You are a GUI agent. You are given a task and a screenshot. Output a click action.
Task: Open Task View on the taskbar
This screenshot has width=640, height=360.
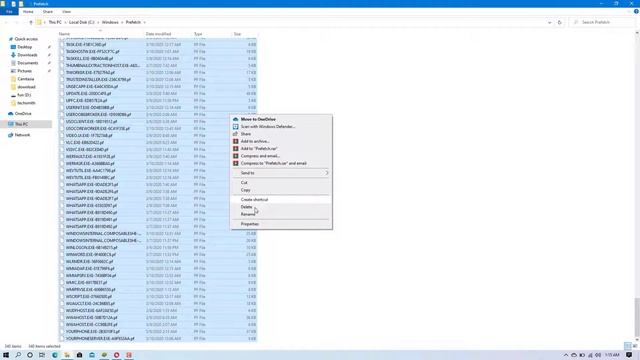pos(42,355)
